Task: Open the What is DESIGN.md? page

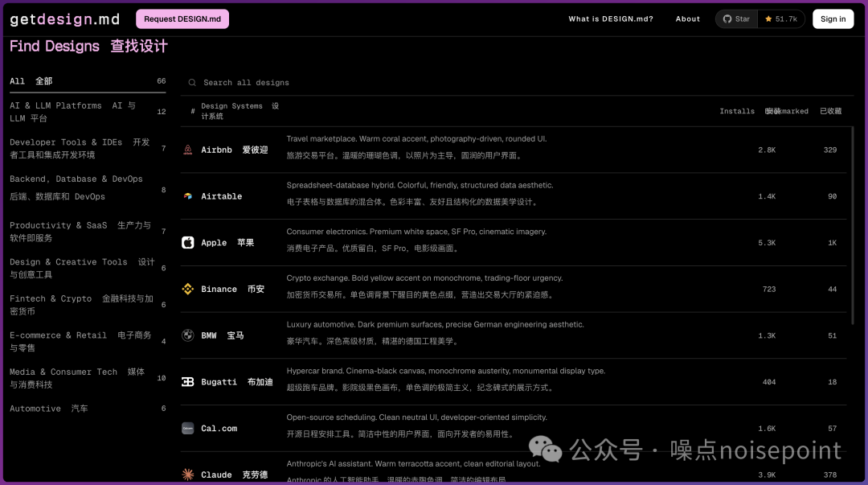Action: point(610,19)
